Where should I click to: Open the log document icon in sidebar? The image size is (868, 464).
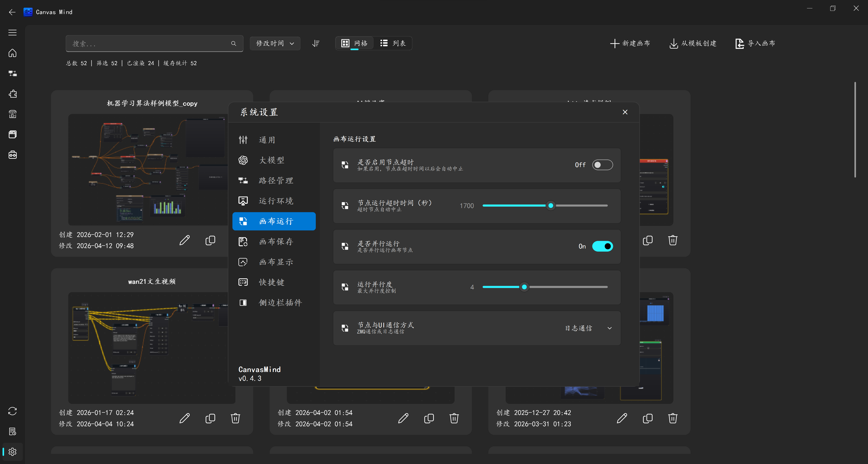point(12,431)
